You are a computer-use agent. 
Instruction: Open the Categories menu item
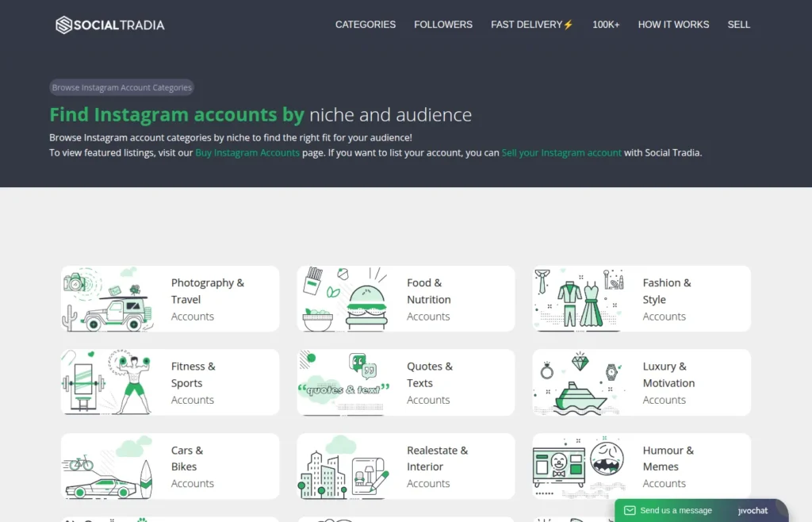(x=365, y=25)
